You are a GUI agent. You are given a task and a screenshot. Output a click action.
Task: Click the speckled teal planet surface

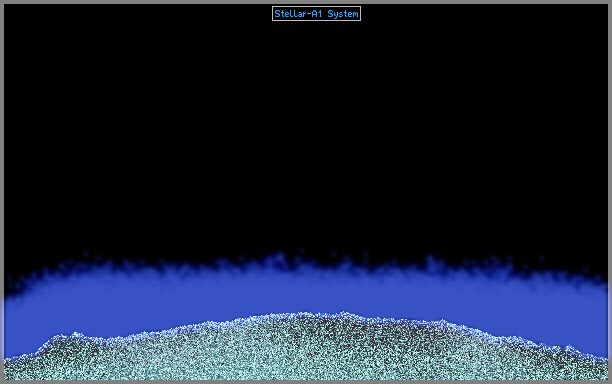coord(306,351)
